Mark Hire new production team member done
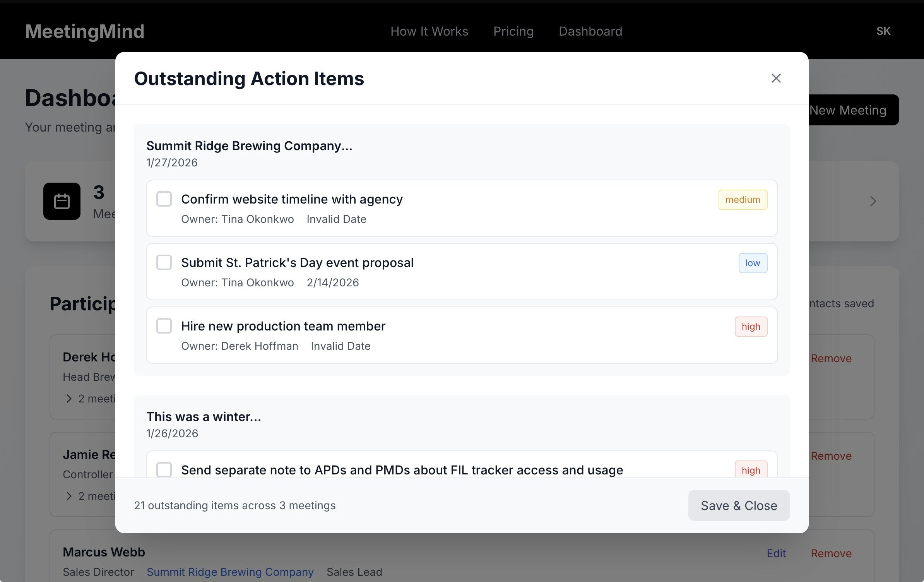The image size is (924, 582). coord(164,326)
